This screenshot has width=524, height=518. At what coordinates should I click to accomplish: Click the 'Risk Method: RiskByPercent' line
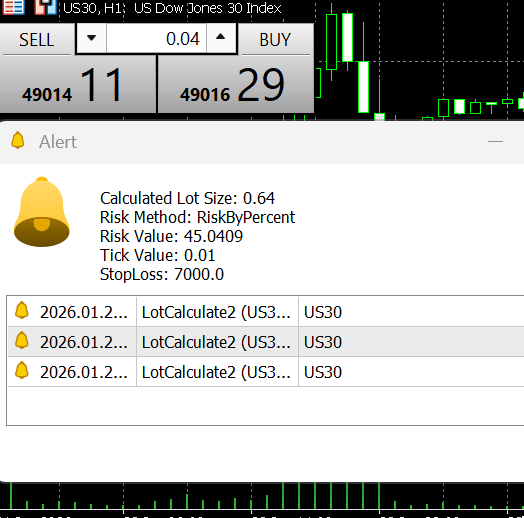(x=198, y=218)
